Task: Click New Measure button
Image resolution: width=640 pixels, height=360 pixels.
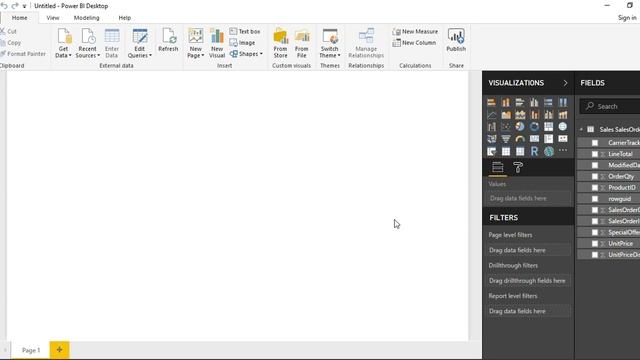Action: tap(415, 31)
